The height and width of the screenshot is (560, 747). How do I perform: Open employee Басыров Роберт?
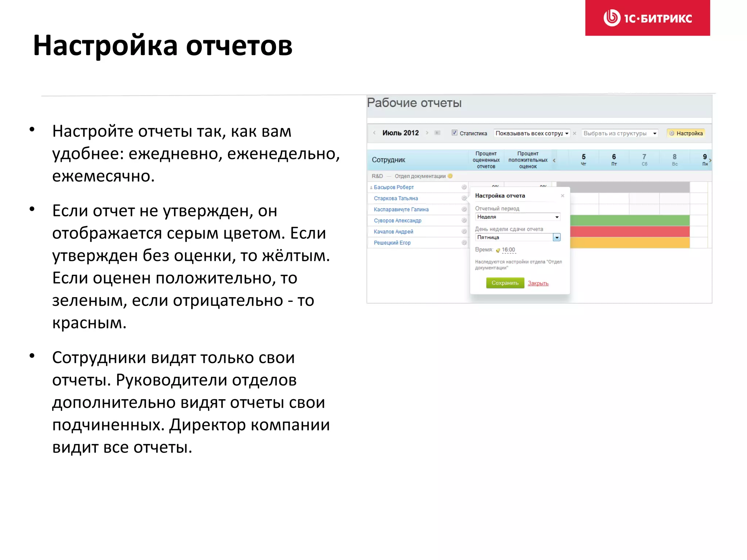point(394,187)
